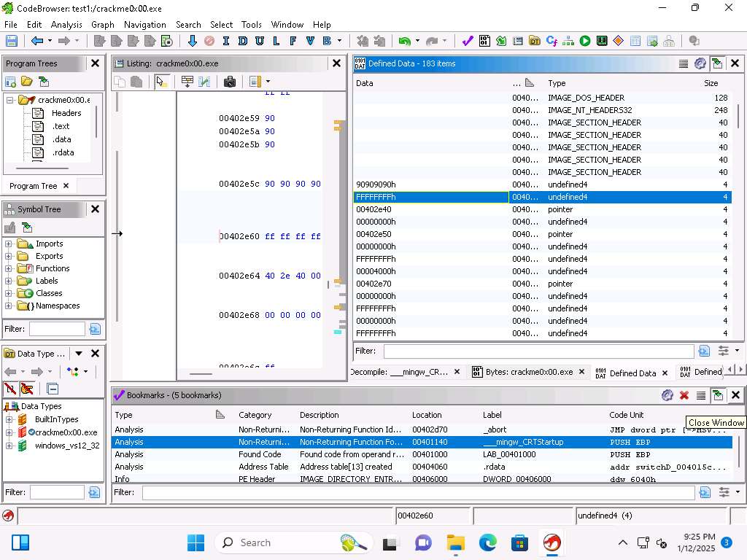Toggle mouse hover popups in Listing toolbar

tap(160, 82)
